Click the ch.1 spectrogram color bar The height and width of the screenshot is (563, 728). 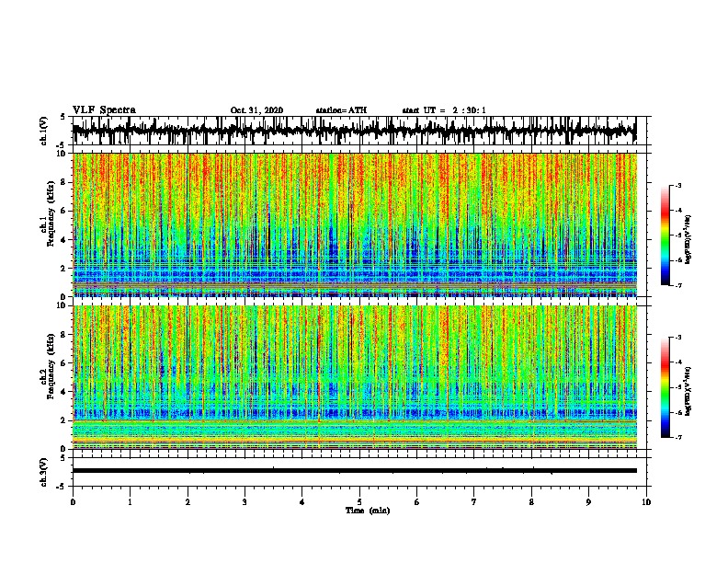coord(665,236)
